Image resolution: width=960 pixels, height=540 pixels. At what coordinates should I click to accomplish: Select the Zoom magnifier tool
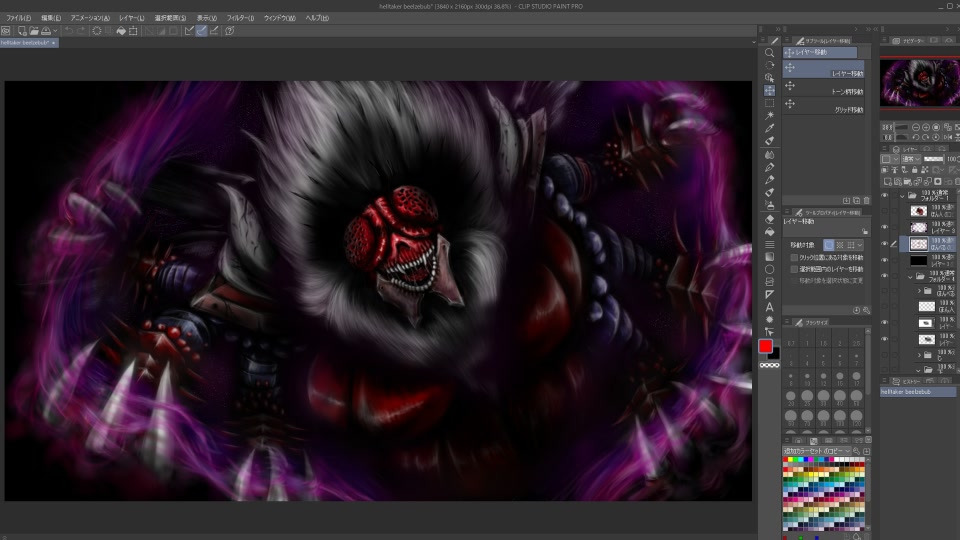(770, 53)
